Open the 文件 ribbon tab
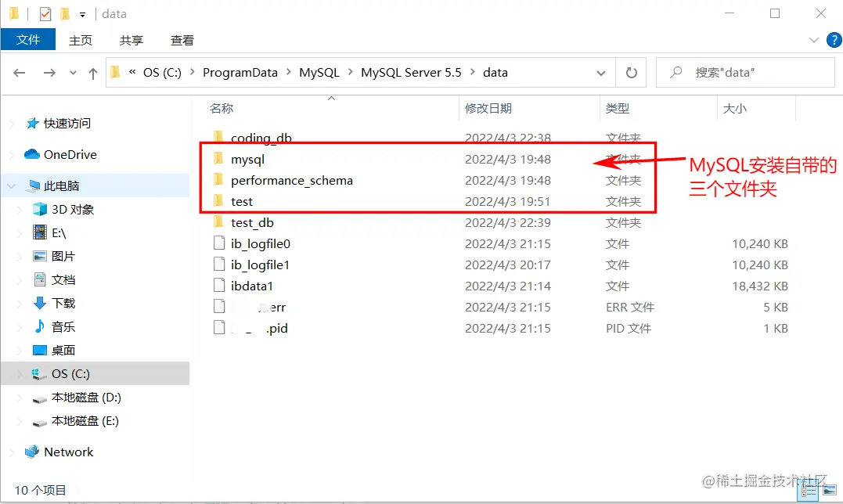 click(28, 40)
